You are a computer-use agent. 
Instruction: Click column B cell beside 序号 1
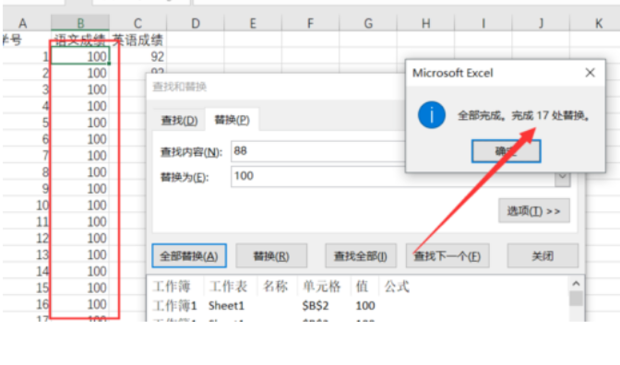click(80, 57)
